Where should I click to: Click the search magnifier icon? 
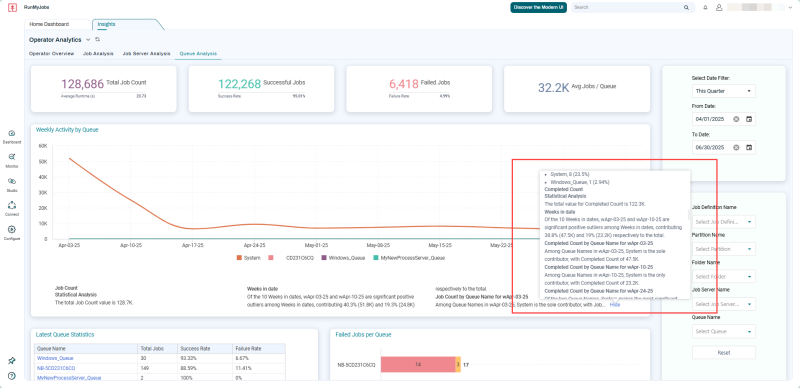pyautogui.click(x=686, y=8)
